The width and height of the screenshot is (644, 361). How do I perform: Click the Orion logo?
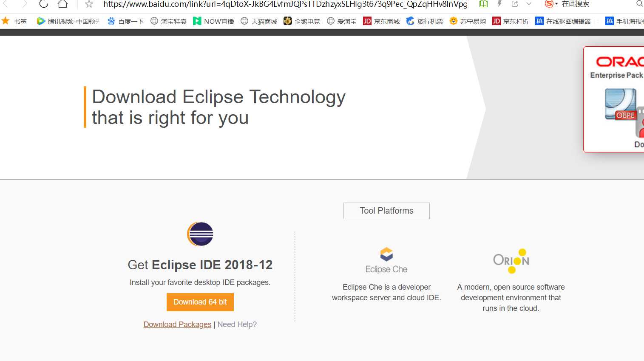pyautogui.click(x=511, y=261)
